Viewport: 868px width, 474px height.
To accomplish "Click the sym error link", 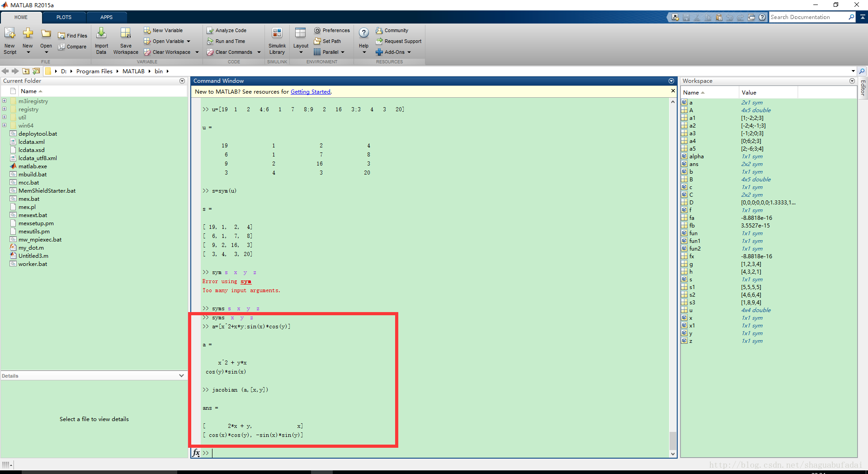I will pos(245,281).
